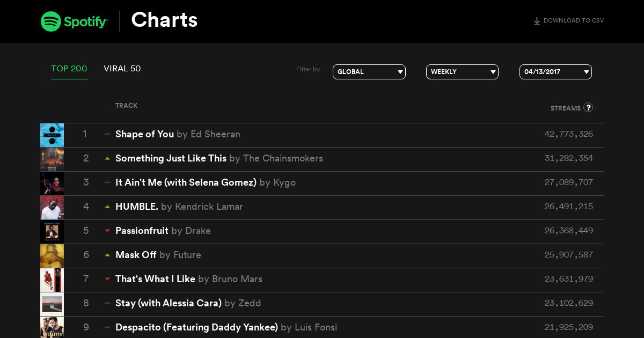Open the Despacito album cover thumbnail
This screenshot has width=644, height=338.
[52, 327]
